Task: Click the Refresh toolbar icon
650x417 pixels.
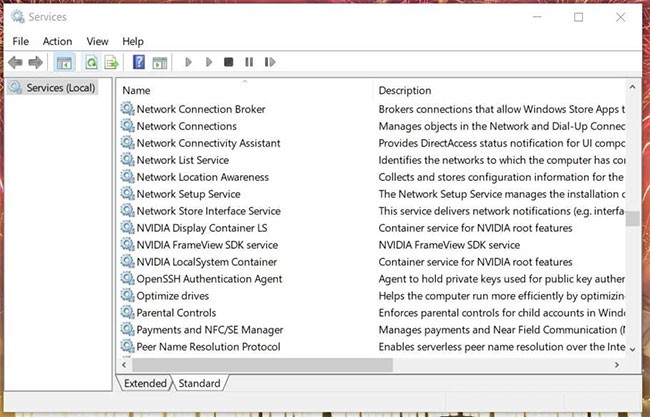Action: coord(91,63)
